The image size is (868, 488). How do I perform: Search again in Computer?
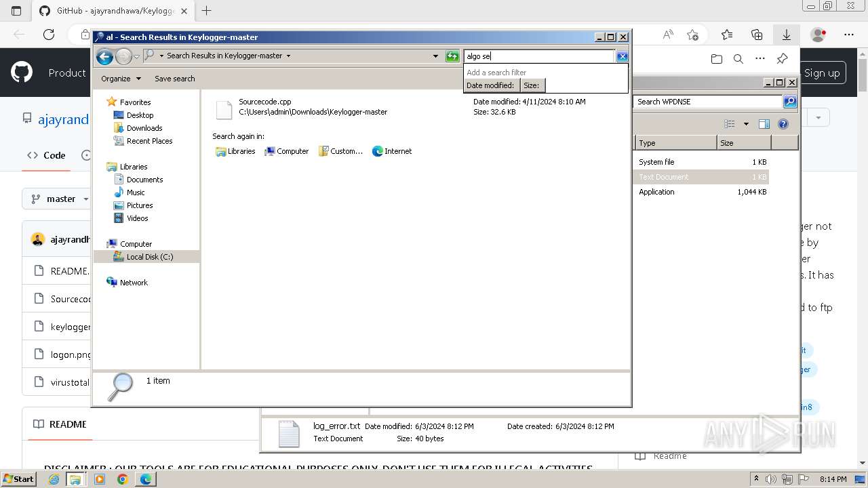[x=286, y=151]
